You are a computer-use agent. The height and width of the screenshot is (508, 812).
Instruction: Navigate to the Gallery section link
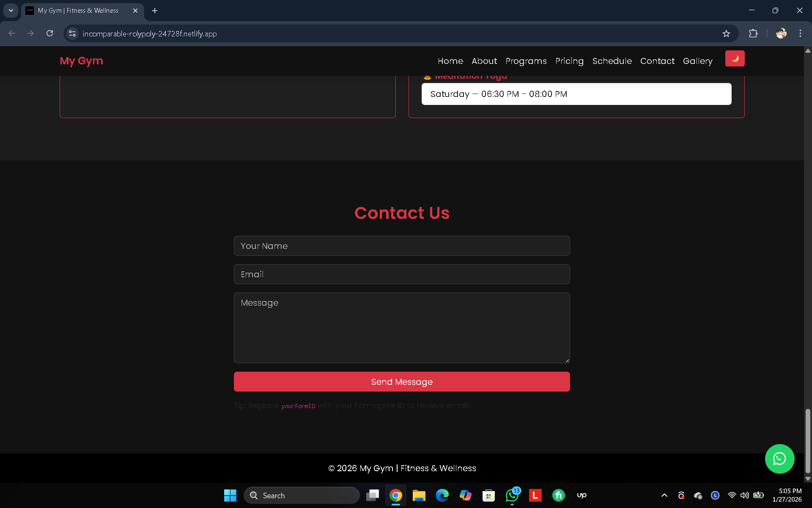pos(697,61)
